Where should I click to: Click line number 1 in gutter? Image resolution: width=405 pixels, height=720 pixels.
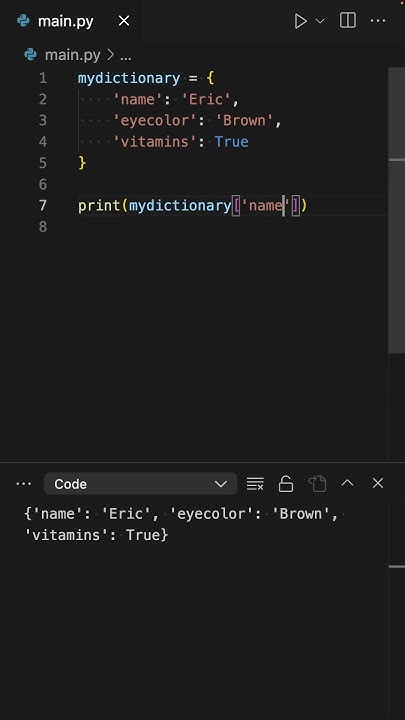coord(43,78)
